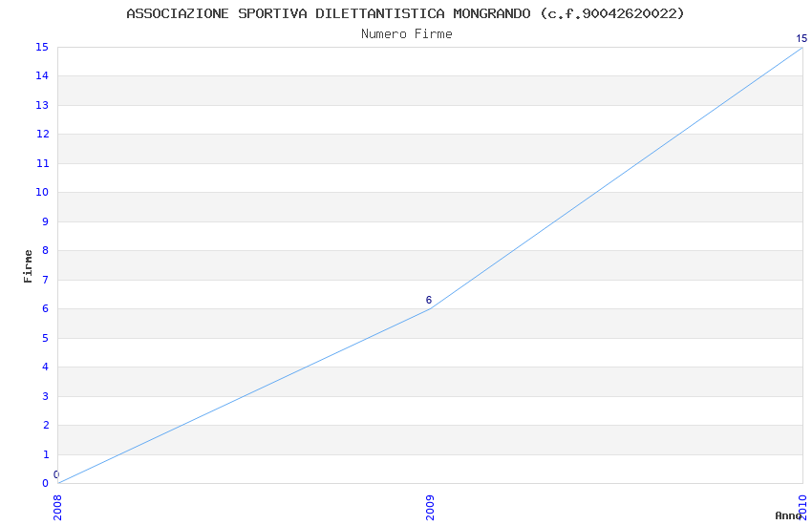Click the data label 15 at the 2010 point
This screenshot has height=525, width=812.
pos(801,38)
